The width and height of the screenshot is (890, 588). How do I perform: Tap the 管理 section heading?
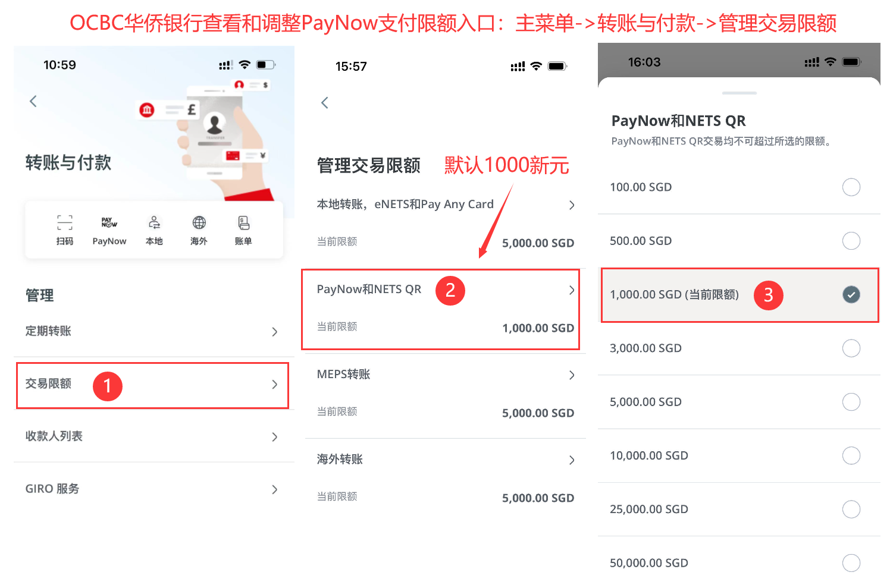[39, 295]
